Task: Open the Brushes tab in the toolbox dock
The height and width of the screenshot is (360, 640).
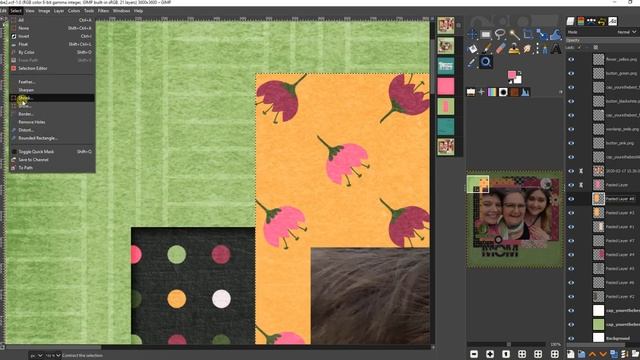Action: (503, 92)
